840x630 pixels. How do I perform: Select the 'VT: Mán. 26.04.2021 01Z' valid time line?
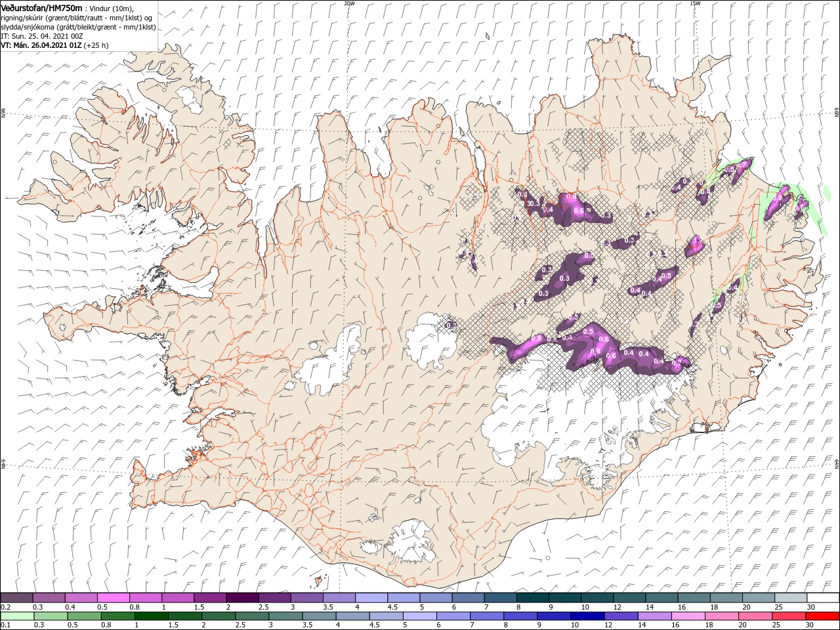point(41,45)
